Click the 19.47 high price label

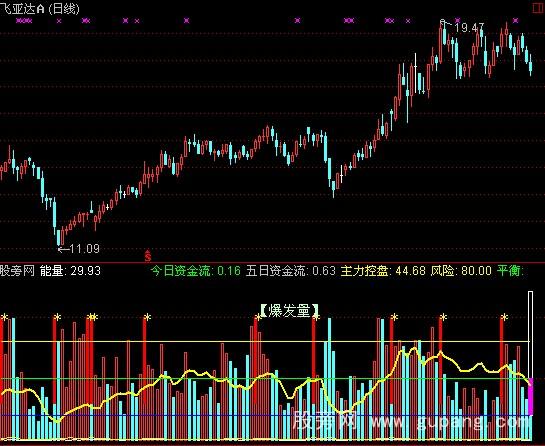click(470, 27)
